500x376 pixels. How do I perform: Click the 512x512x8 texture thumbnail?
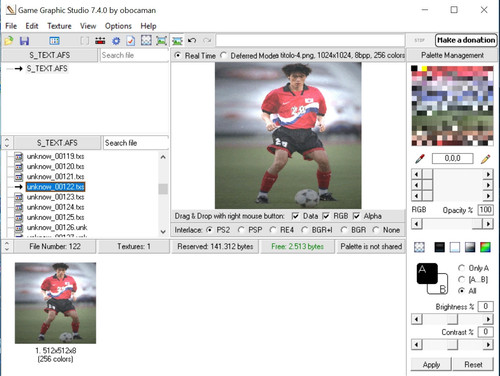tap(55, 303)
